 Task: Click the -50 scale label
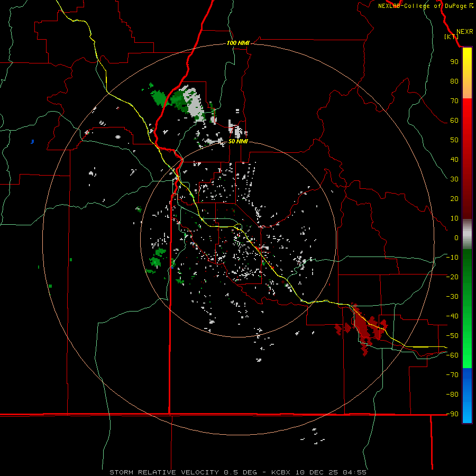pyautogui.click(x=452, y=336)
